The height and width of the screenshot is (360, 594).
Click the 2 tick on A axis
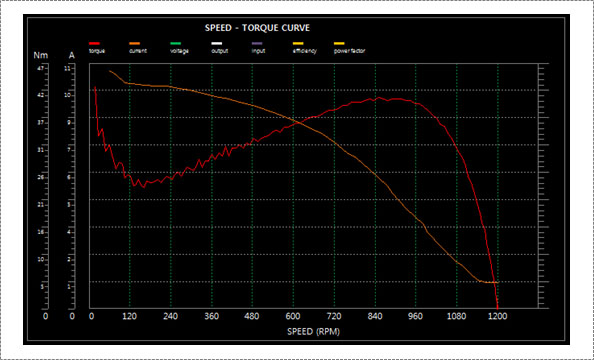click(69, 260)
